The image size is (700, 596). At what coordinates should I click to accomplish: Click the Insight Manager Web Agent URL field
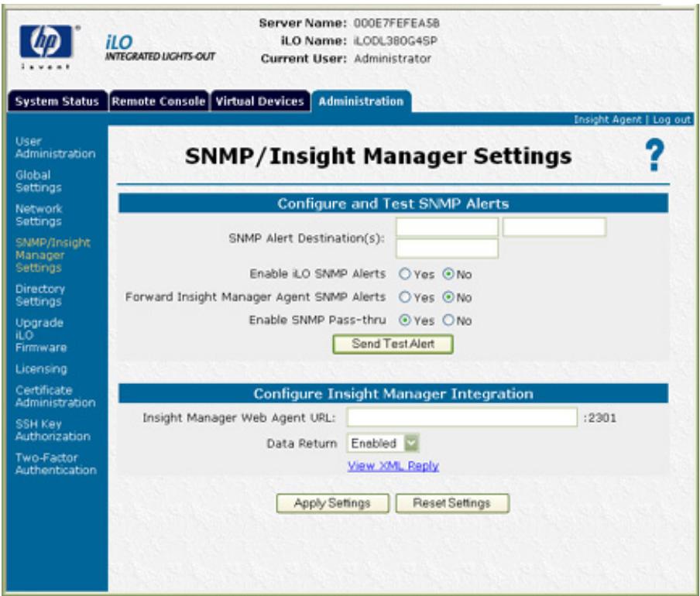pyautogui.click(x=462, y=417)
